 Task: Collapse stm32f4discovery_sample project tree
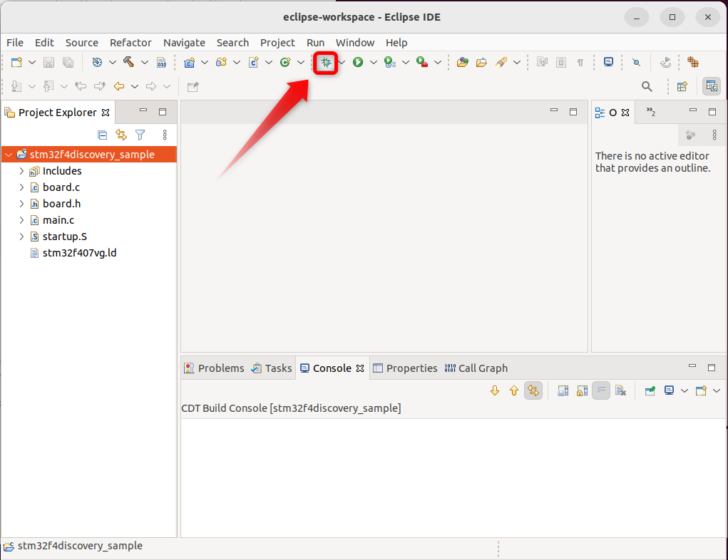point(9,155)
